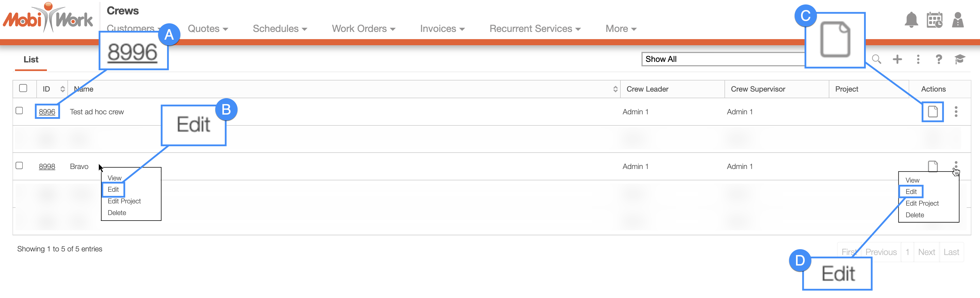Open the calendar clock icon
This screenshot has height=298, width=980.
(x=934, y=20)
